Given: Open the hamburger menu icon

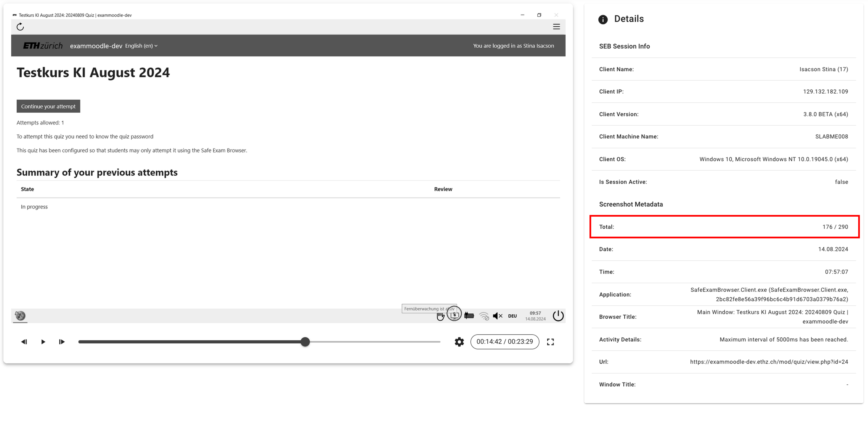Looking at the screenshot, I should tap(556, 27).
